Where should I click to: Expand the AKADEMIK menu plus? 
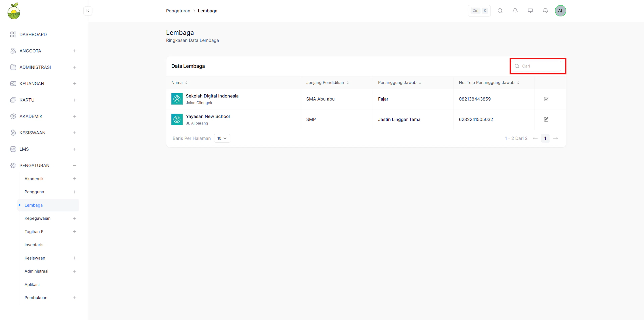tap(74, 116)
